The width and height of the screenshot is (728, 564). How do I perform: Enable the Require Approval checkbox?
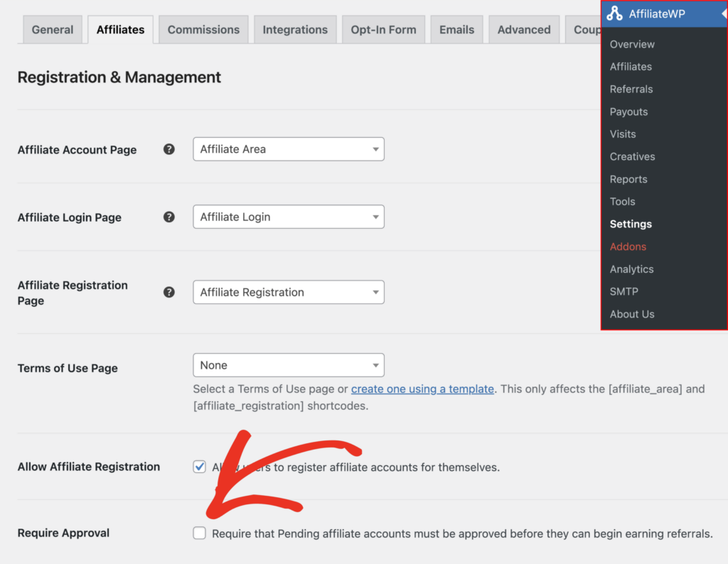200,533
